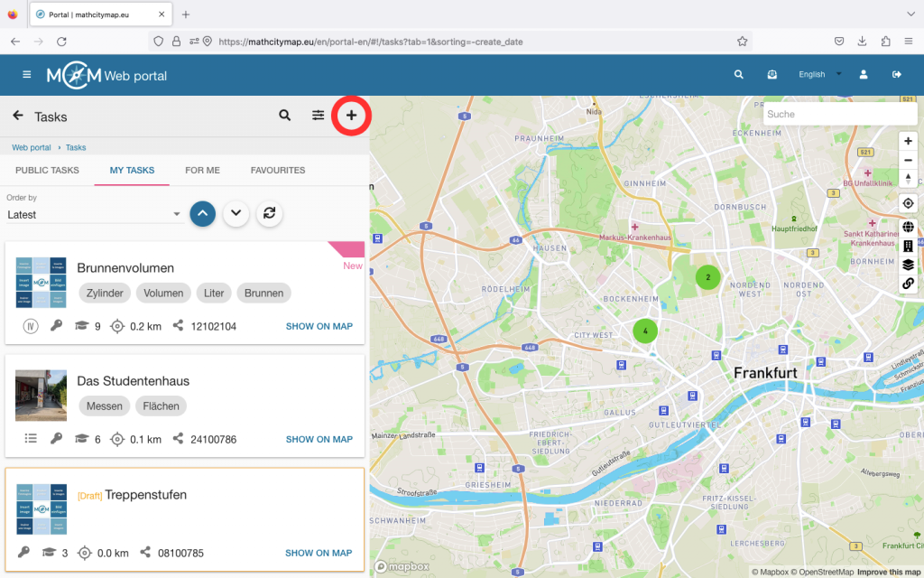Screen dimensions: 924x578
Task: Click the Web portal breadcrumb link
Action: tap(32, 147)
